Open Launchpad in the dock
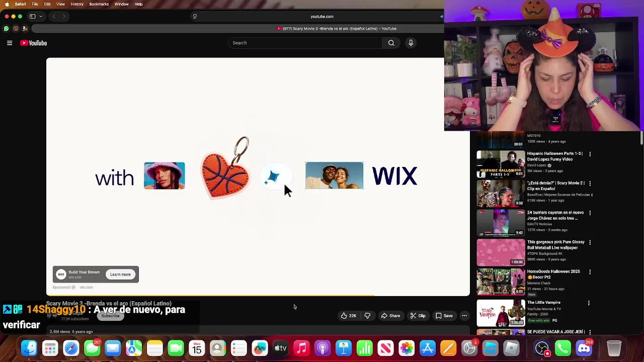Viewport: 644px width, 362px height. tap(50, 348)
